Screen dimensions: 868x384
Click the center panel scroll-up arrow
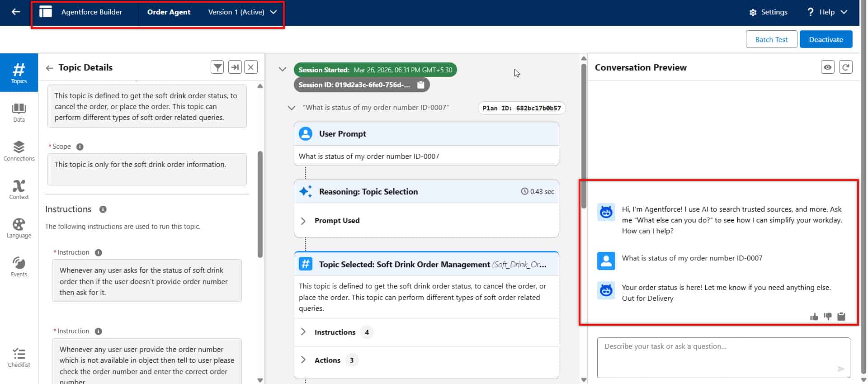click(x=584, y=58)
